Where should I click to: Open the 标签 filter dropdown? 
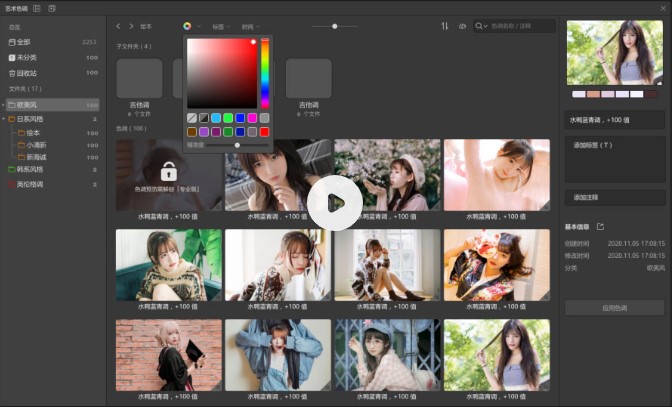coord(220,26)
